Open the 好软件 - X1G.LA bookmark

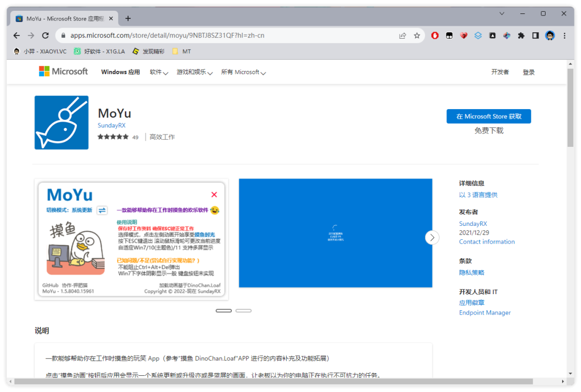[x=100, y=52]
